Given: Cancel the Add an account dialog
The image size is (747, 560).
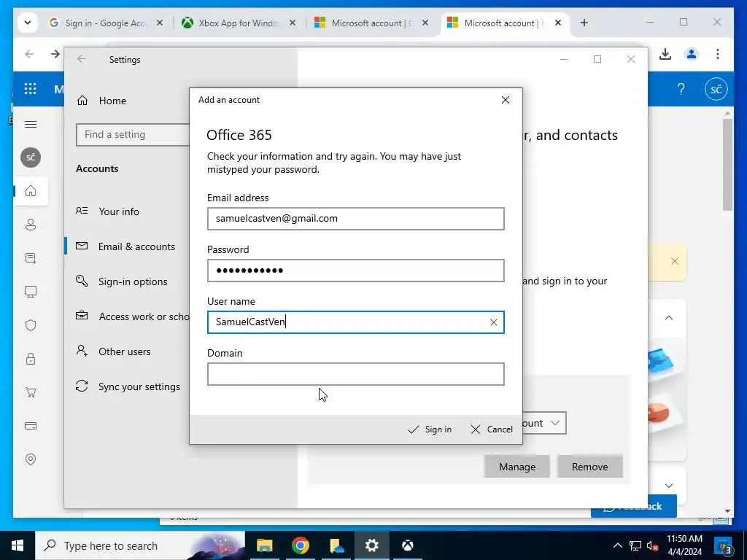Looking at the screenshot, I should click(492, 429).
